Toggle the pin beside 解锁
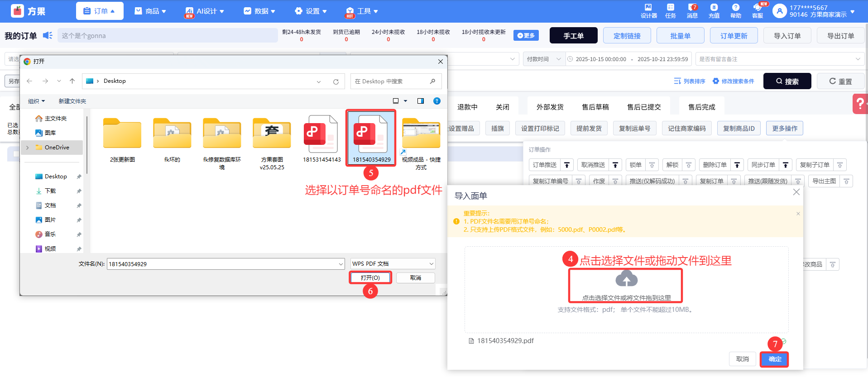The image size is (868, 387). (x=689, y=165)
